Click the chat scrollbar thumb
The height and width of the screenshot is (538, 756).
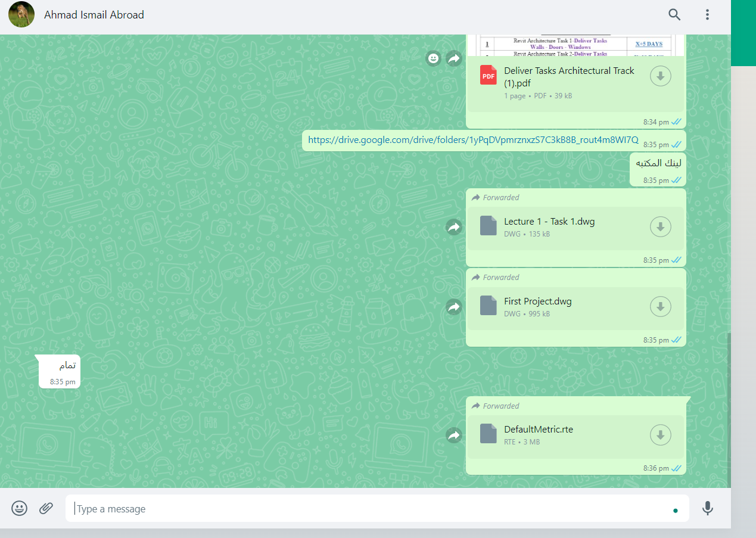pyautogui.click(x=729, y=411)
